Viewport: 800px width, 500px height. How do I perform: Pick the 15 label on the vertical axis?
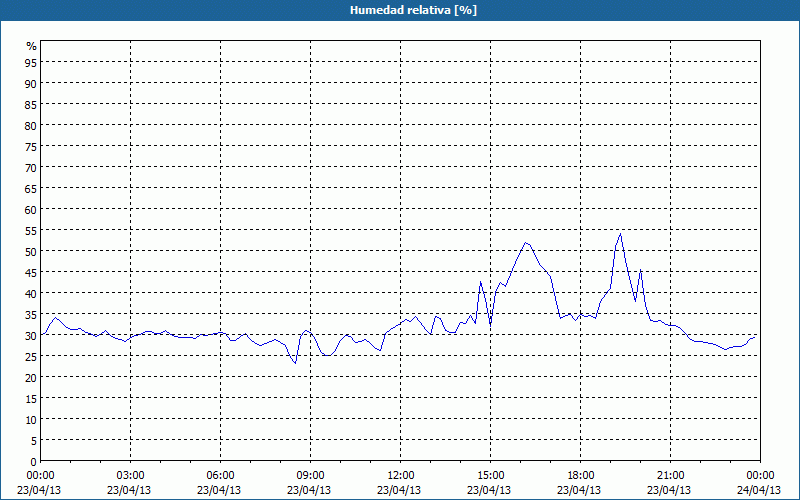pos(31,399)
